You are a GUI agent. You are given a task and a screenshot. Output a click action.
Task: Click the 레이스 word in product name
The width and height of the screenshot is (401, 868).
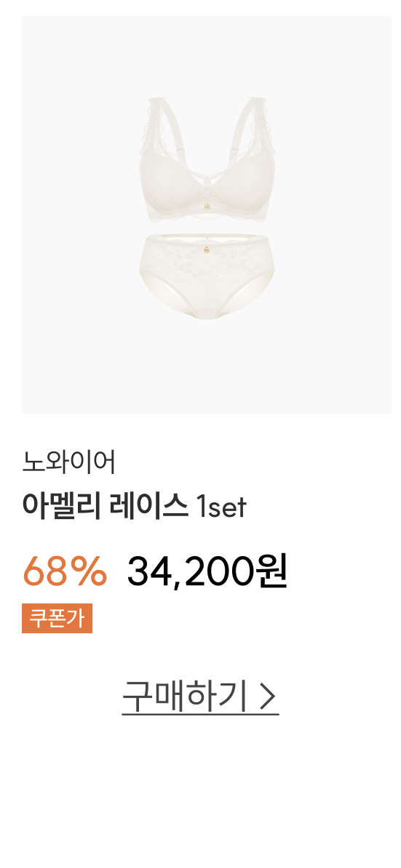coord(149,506)
